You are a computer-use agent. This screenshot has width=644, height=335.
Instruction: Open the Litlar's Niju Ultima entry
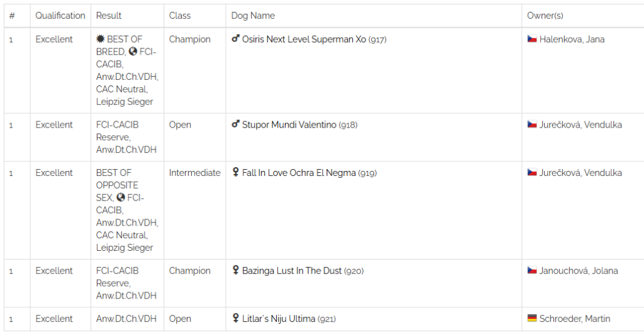(279, 319)
